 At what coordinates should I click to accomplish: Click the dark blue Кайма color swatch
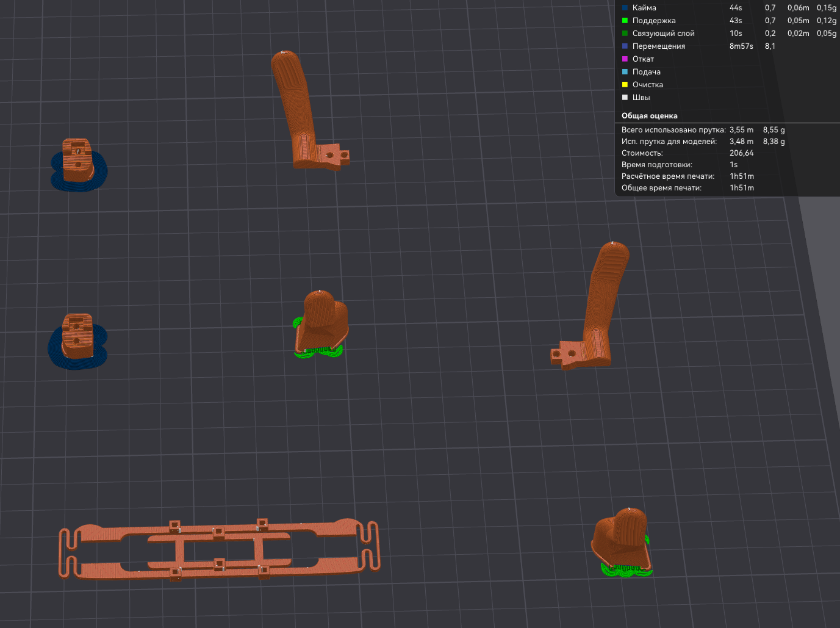(x=625, y=8)
